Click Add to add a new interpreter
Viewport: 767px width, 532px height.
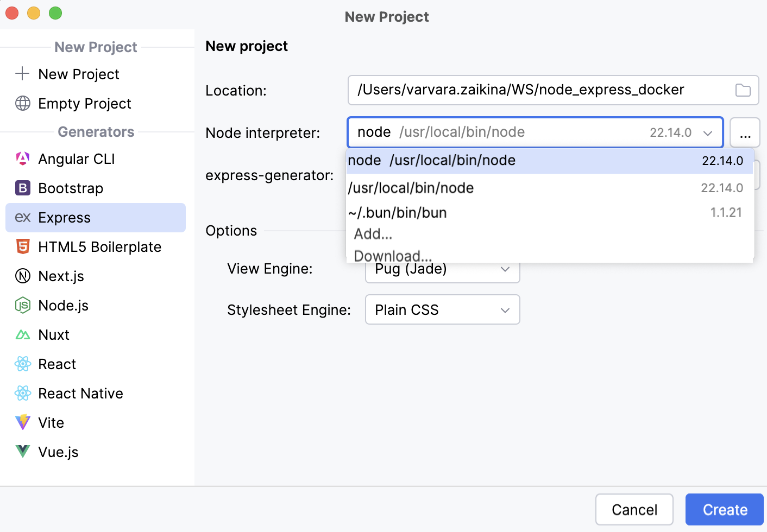coord(373,233)
